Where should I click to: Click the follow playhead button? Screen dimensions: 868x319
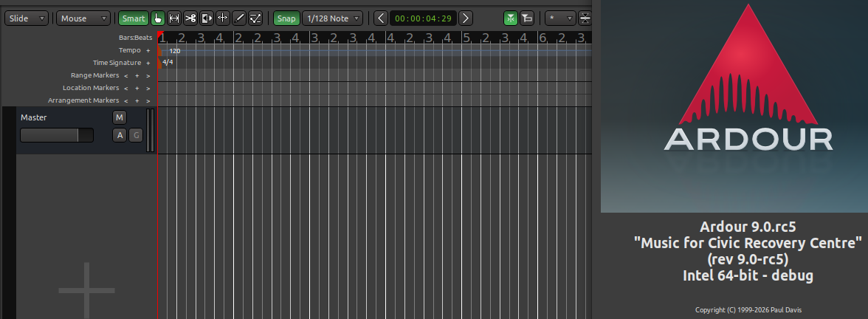click(x=511, y=18)
